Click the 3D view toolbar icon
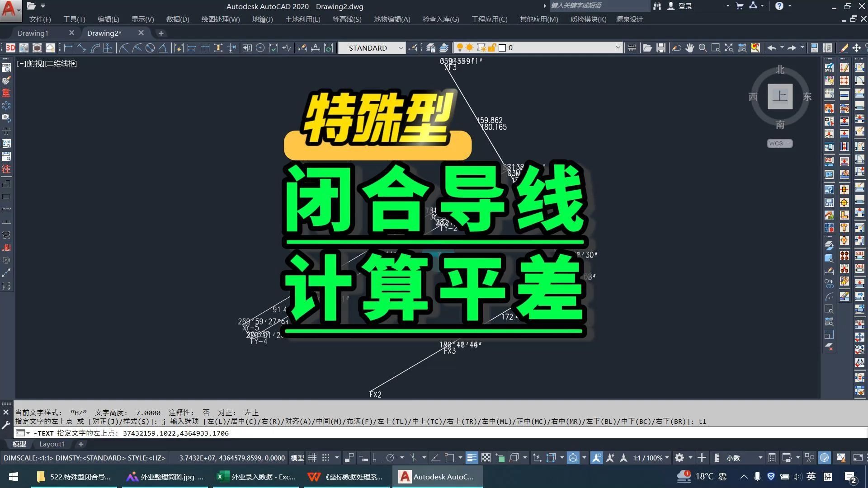The width and height of the screenshot is (868, 488). pos(10,48)
